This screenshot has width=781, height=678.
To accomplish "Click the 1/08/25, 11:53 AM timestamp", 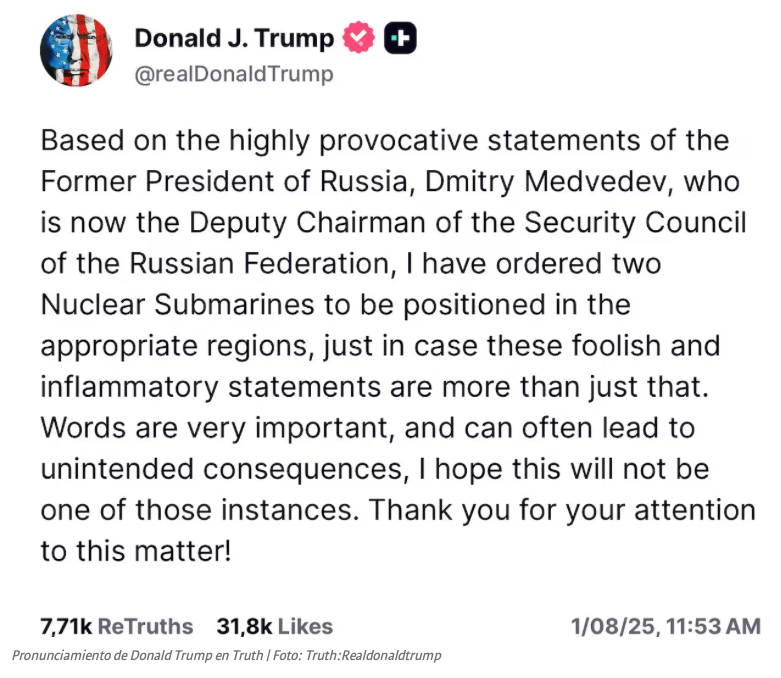I will tap(665, 626).
